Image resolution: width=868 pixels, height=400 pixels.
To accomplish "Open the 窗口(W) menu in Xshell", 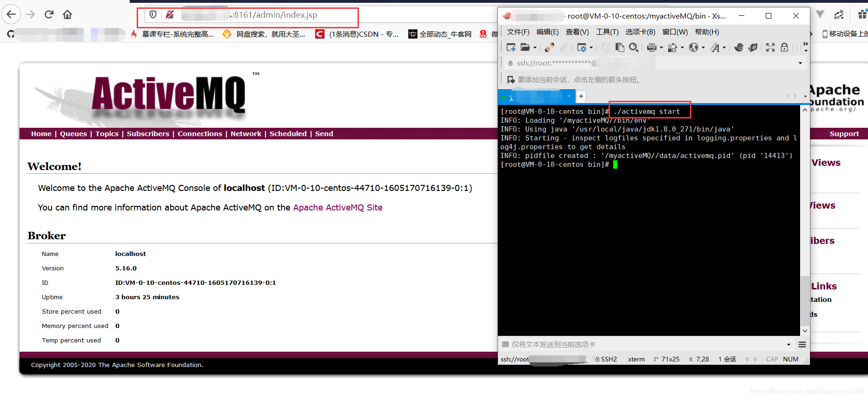I will [675, 32].
